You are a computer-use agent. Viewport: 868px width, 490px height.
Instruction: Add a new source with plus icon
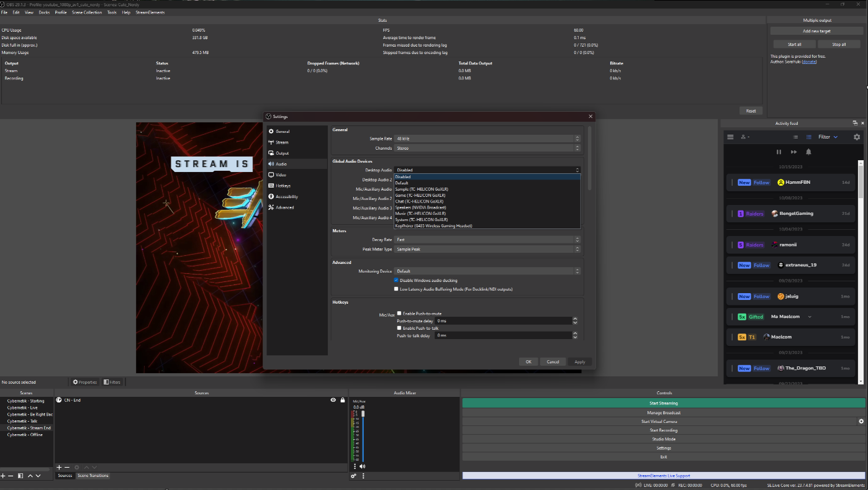60,467
